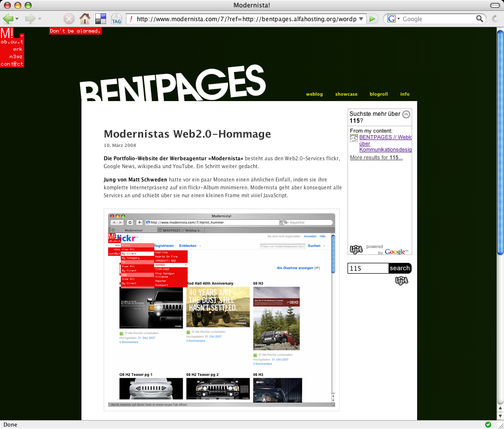The width and height of the screenshot is (504, 429).
Task: Click the green Go arrow button
Action: tap(372, 19)
